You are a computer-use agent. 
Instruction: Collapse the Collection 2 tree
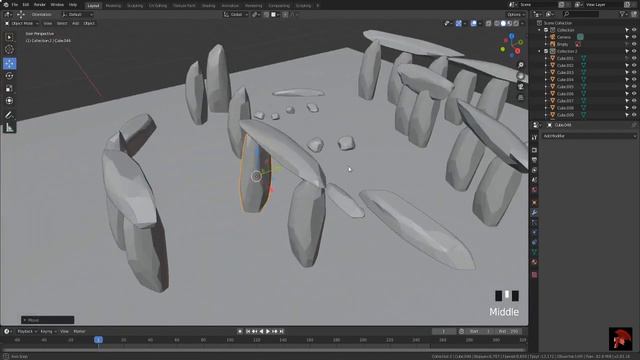(x=540, y=51)
